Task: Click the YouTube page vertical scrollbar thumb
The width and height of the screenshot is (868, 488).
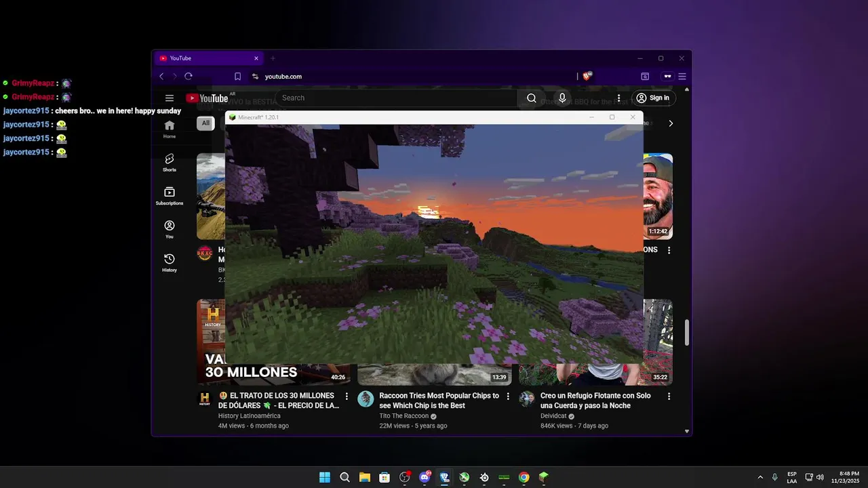Action: [687, 332]
